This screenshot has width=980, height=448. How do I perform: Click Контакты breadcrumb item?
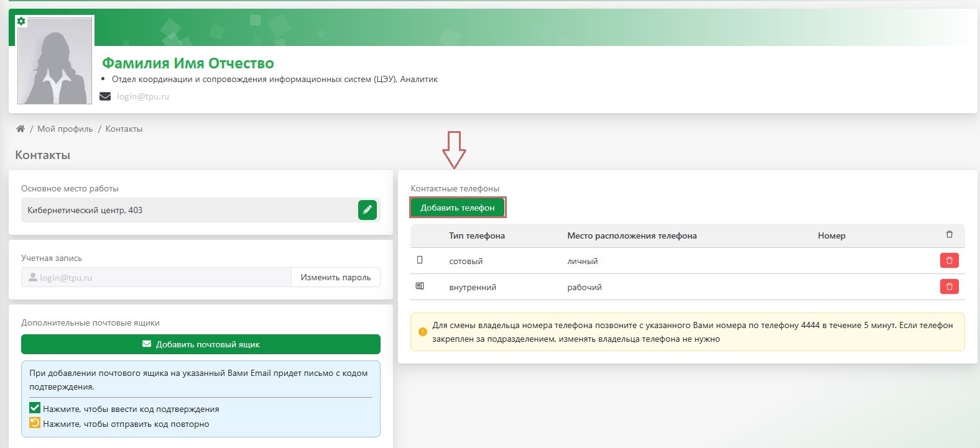(124, 129)
